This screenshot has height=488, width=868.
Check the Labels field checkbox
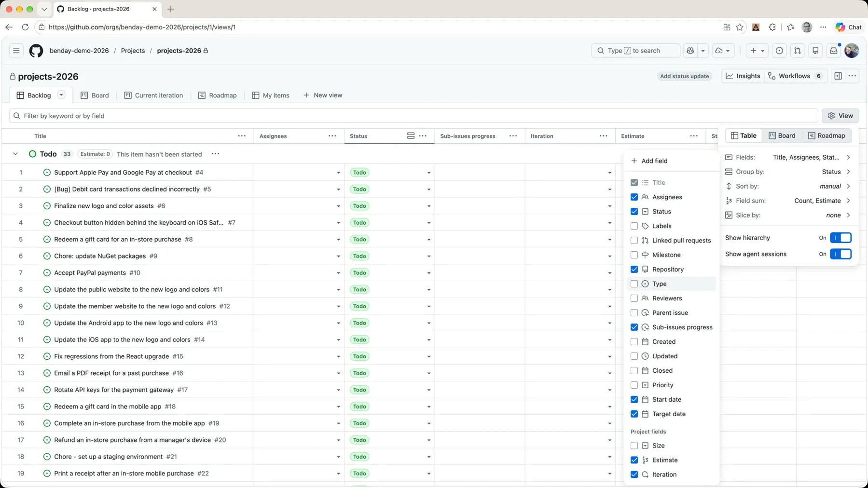[634, 226]
